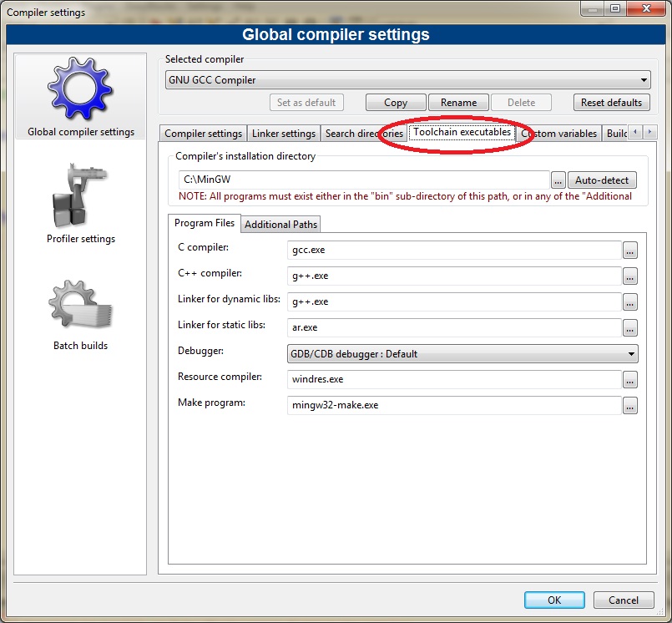The height and width of the screenshot is (623, 672).
Task: Open the Search directories tab
Action: click(364, 134)
